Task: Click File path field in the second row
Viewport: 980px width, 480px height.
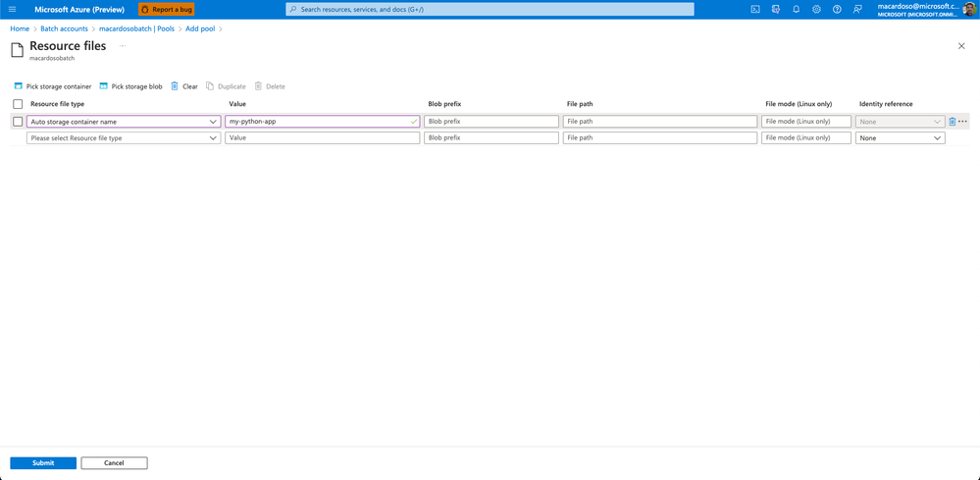Action: 660,138
